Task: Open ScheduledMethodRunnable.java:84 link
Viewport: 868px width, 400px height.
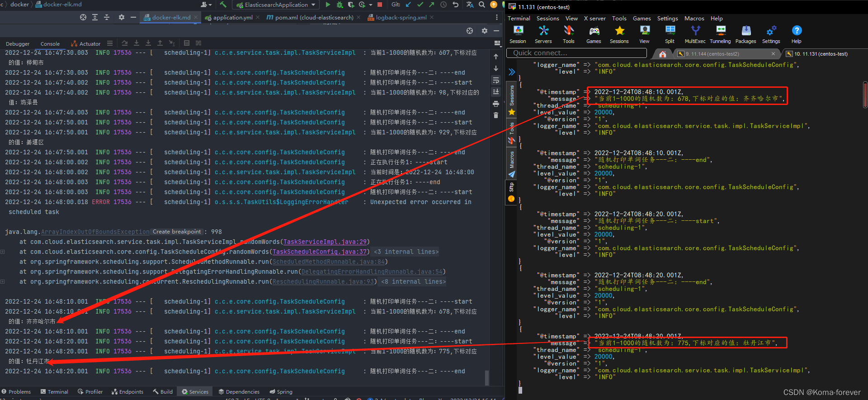Action: (x=329, y=262)
